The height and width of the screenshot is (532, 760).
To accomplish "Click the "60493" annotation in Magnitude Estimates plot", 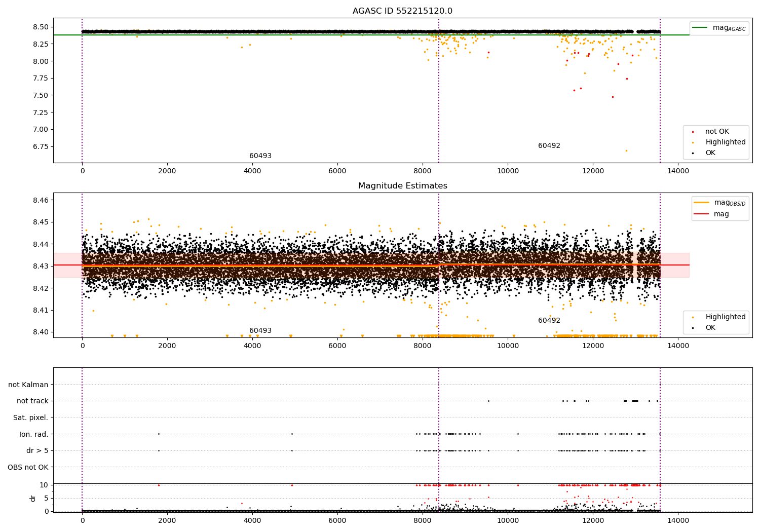I will (x=260, y=331).
